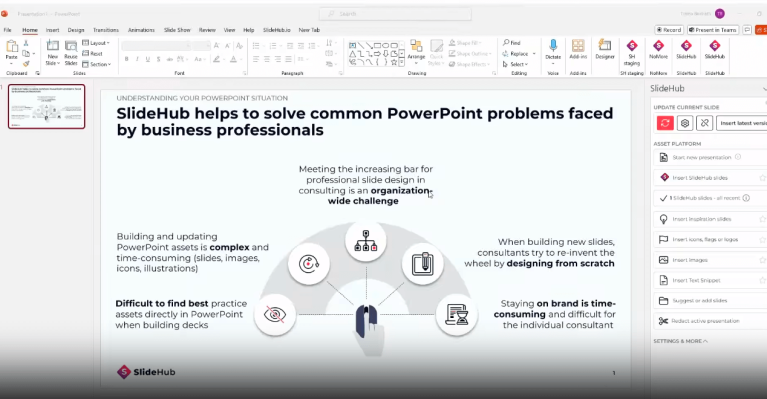Toggle bold formatting
Image resolution: width=767 pixels, height=399 pixels.
click(x=127, y=59)
